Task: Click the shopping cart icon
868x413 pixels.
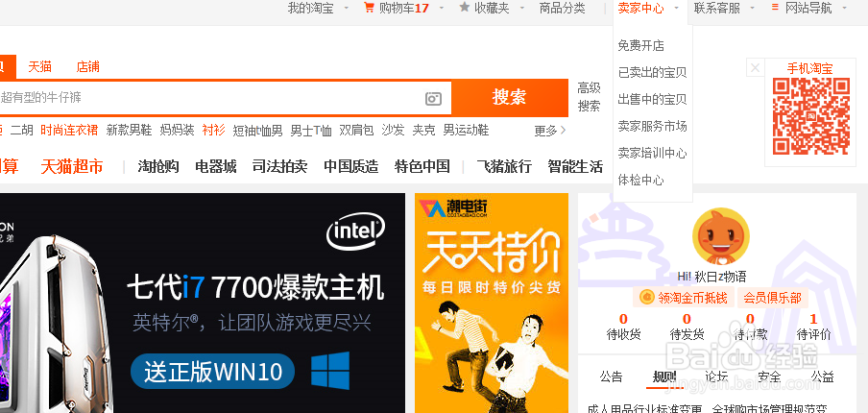Action: click(x=369, y=8)
